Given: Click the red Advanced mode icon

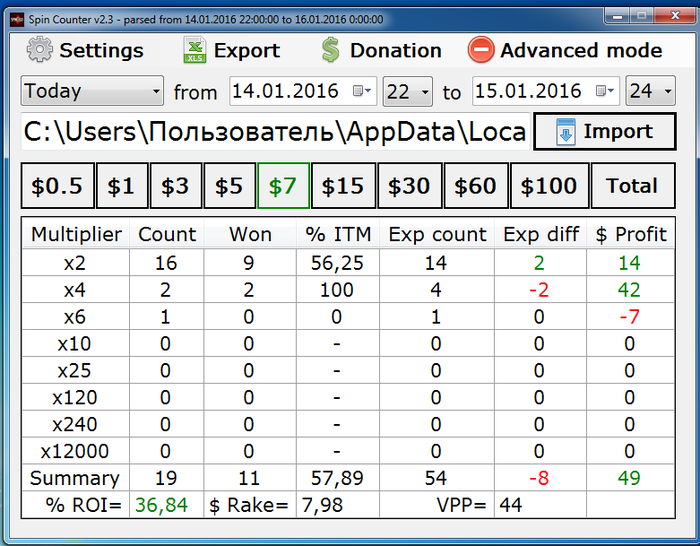Looking at the screenshot, I should pos(481,50).
